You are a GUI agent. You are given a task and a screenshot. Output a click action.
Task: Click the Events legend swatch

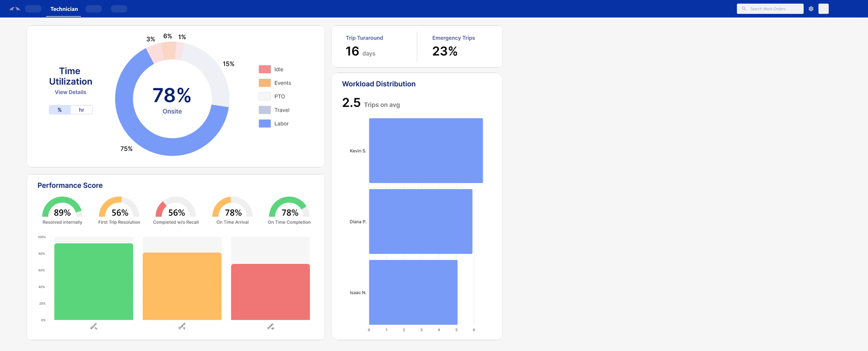264,83
